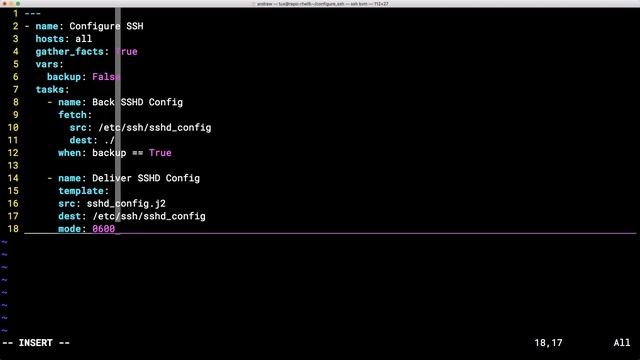Click 'Back SSHD Config' task name
The width and height of the screenshot is (640, 360).
tap(138, 102)
